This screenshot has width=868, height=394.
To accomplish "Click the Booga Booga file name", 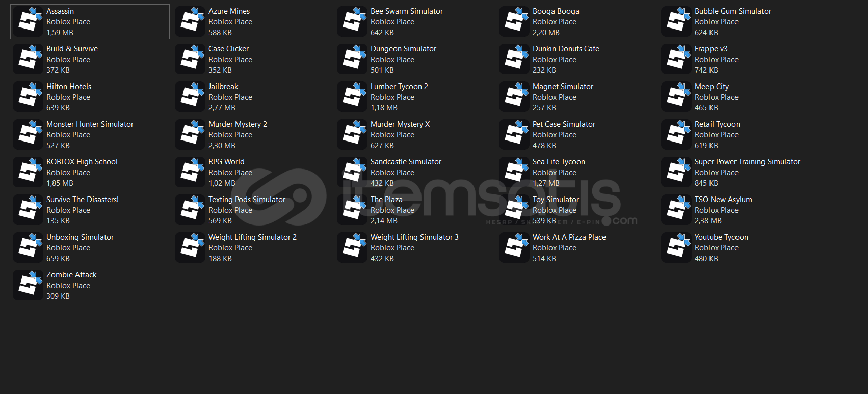I will click(x=556, y=11).
